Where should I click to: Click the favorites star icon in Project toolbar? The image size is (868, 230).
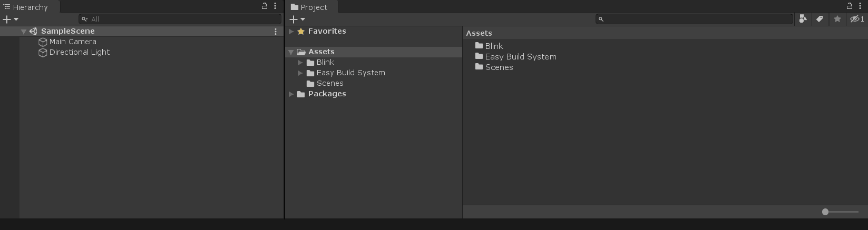tap(837, 19)
